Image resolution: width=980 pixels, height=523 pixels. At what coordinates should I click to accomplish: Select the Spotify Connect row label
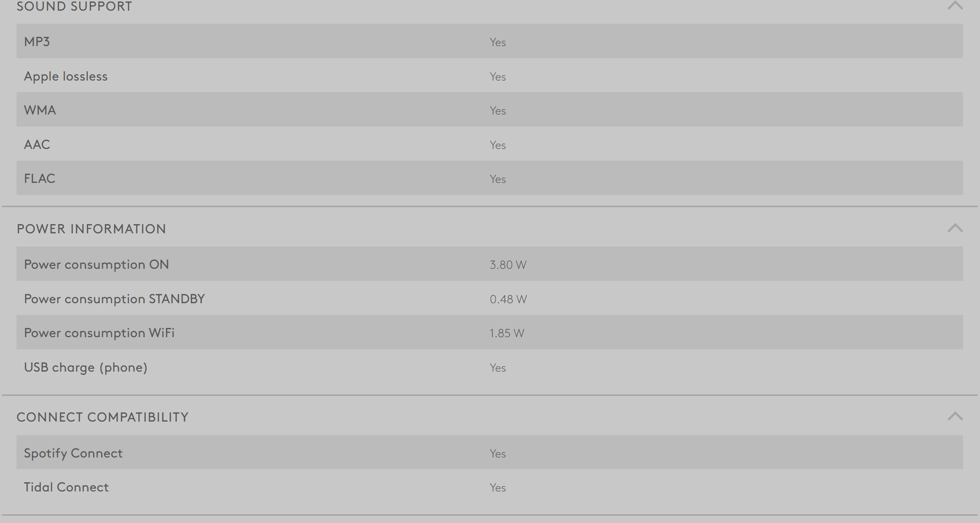73,453
